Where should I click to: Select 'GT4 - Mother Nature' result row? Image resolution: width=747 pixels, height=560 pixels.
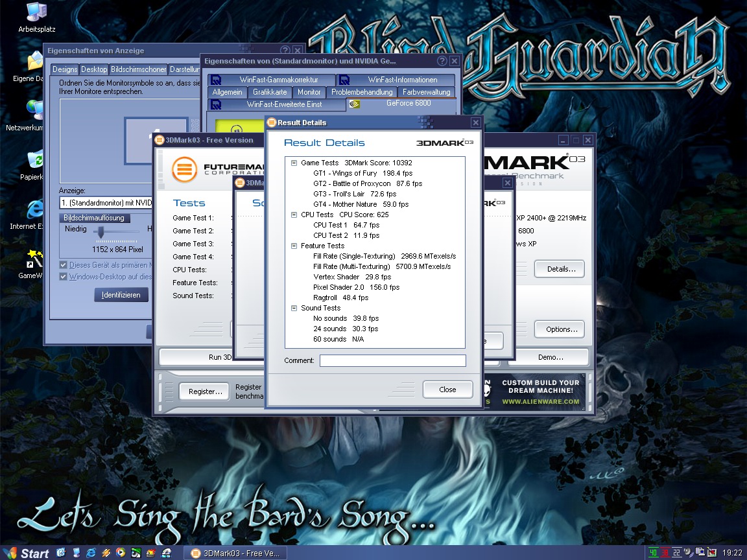pyautogui.click(x=361, y=204)
